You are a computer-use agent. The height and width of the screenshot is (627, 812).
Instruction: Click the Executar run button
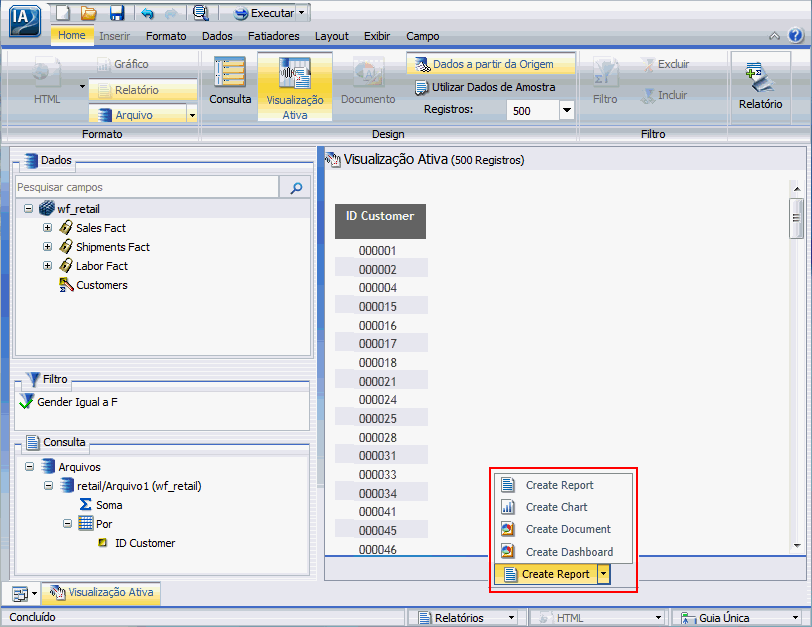[264, 13]
